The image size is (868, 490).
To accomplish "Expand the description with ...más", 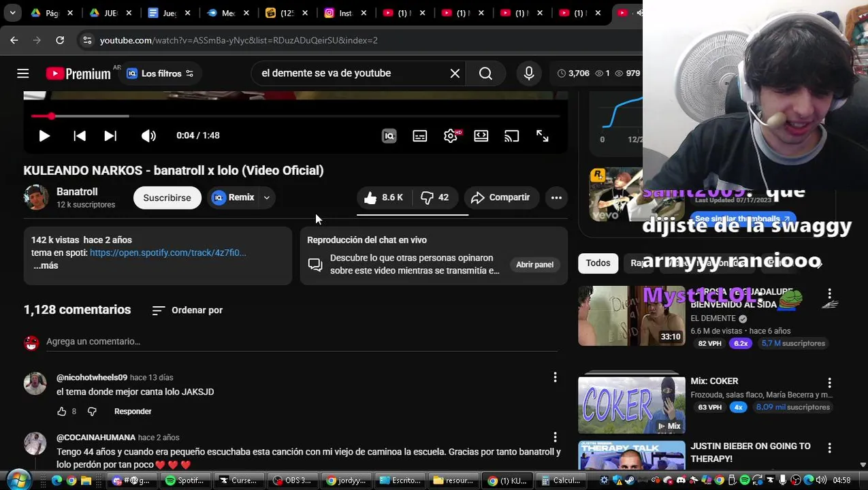I will pos(46,265).
